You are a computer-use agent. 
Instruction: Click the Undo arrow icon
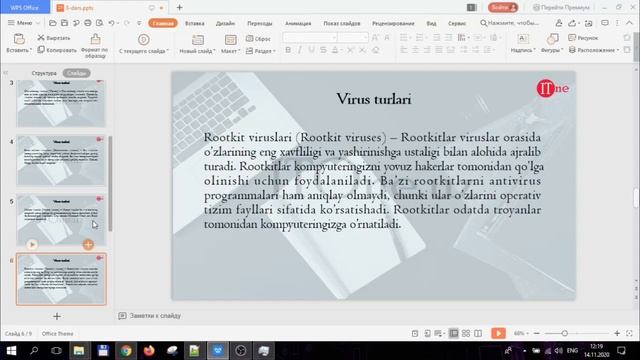tap(111, 23)
